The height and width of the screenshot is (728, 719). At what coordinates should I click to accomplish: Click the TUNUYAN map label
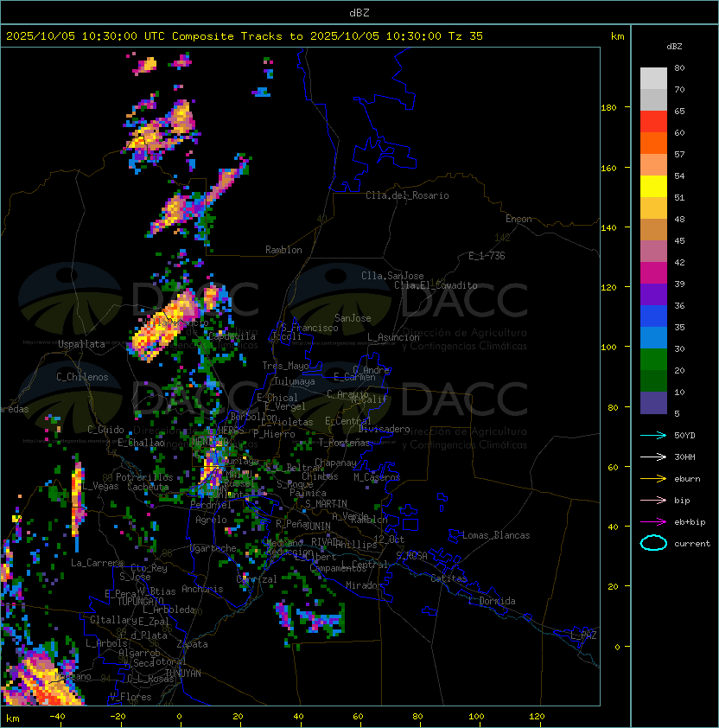click(183, 674)
